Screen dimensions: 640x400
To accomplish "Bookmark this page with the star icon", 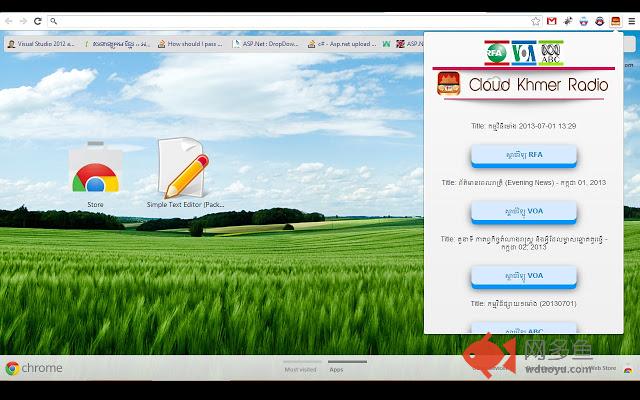I will (x=536, y=21).
